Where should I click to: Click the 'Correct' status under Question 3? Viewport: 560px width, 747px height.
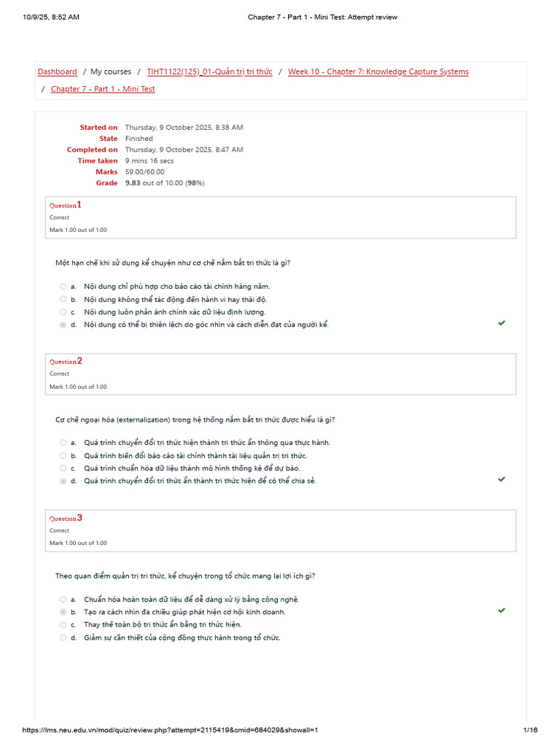pos(59,530)
